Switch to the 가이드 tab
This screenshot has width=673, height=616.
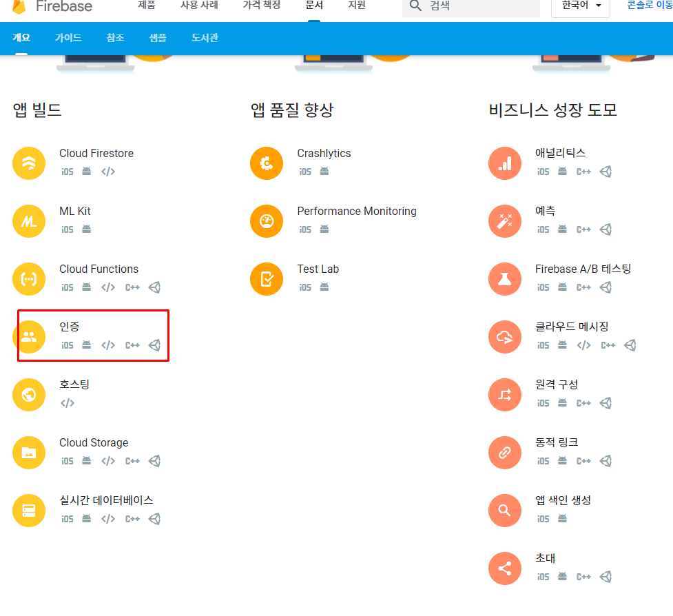[x=68, y=38]
